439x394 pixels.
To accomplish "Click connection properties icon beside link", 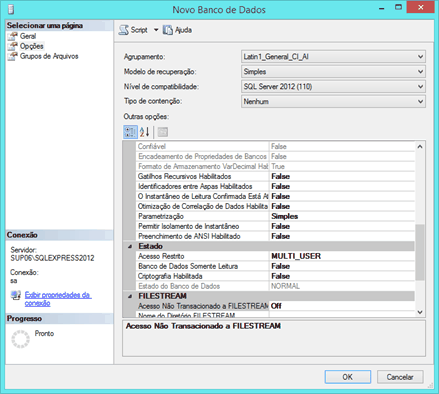I will click(16, 295).
